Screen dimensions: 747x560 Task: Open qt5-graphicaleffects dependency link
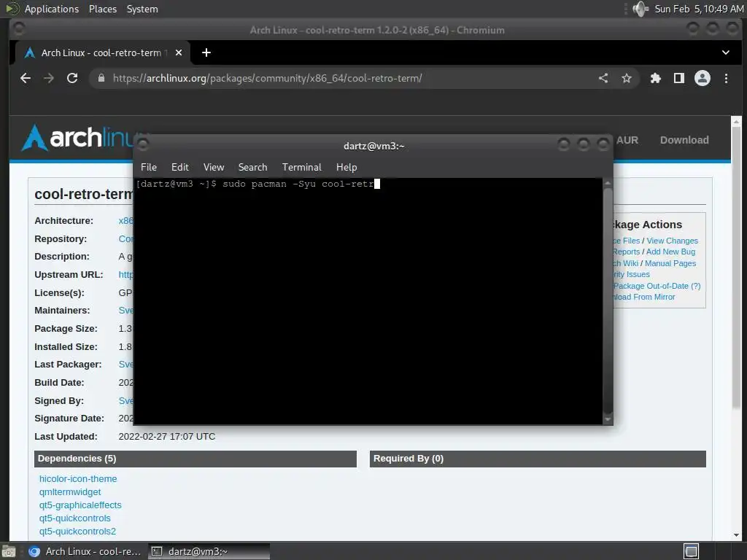tap(80, 505)
